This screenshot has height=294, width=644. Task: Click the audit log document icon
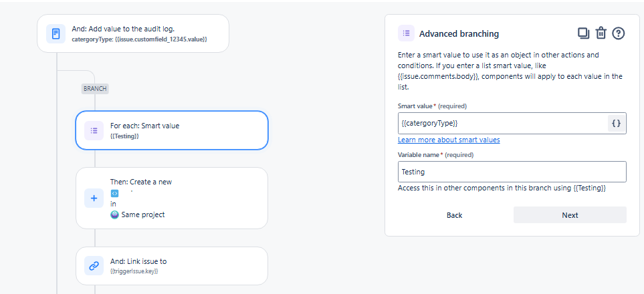(x=56, y=33)
